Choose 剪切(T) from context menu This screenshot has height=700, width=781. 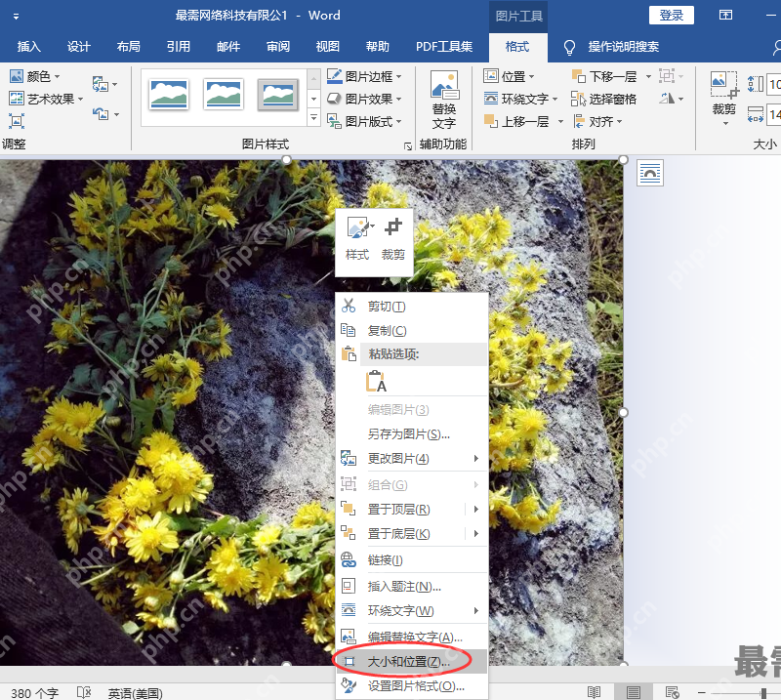point(411,306)
